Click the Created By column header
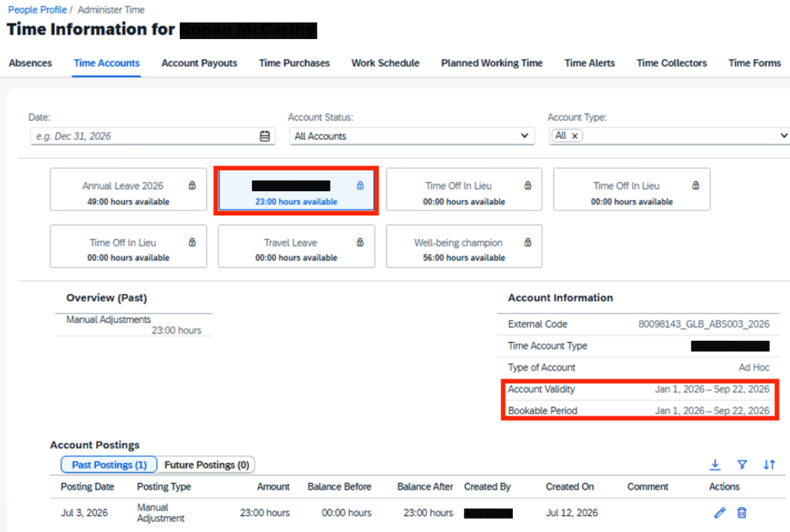This screenshot has height=532, width=790. point(487,486)
